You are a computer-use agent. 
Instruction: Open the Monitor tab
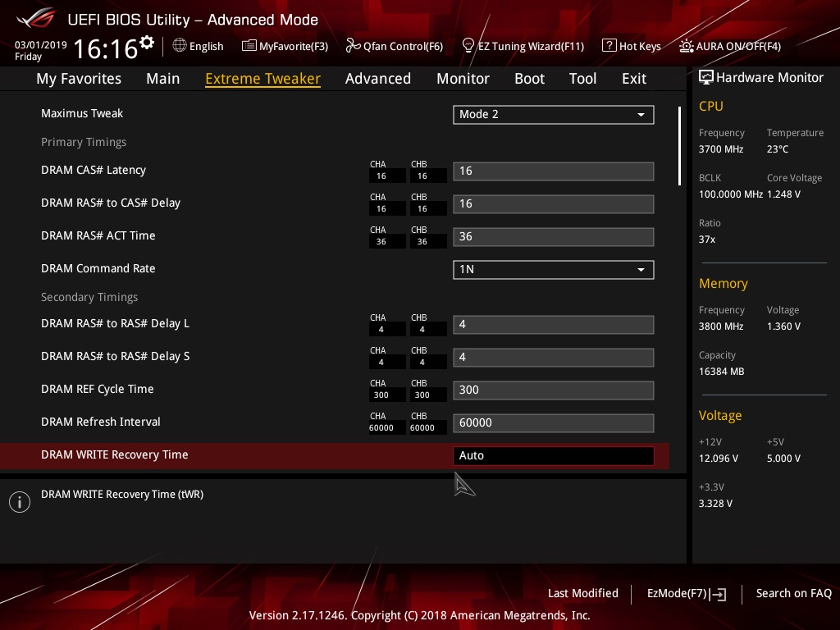463,79
